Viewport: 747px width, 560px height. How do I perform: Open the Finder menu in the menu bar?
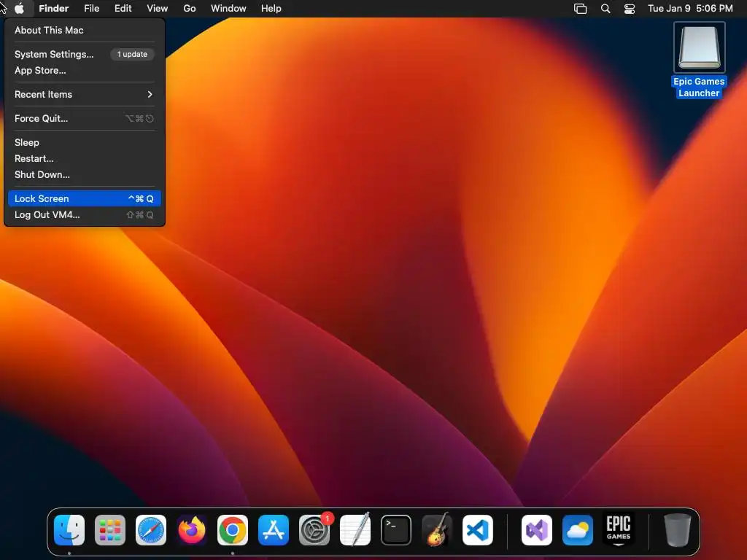[54, 9]
